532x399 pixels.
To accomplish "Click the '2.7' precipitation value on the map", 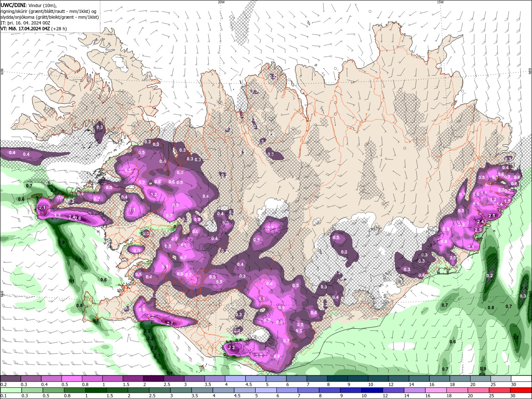I will tap(170, 323).
